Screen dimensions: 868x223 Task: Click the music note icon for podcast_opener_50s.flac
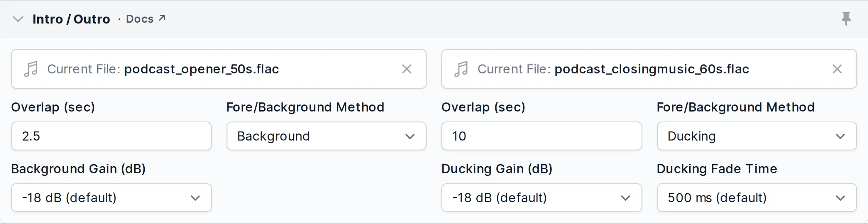click(x=31, y=69)
